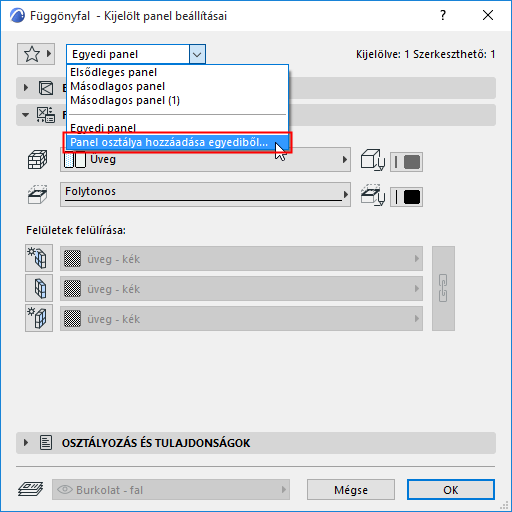This screenshot has width=512, height=512.
Task: Click the building material brick icon
Action: tap(37, 160)
